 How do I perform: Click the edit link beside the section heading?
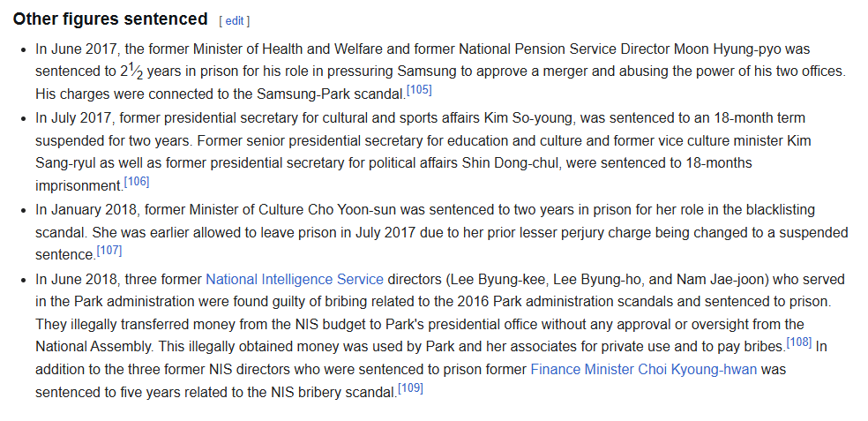(x=234, y=21)
